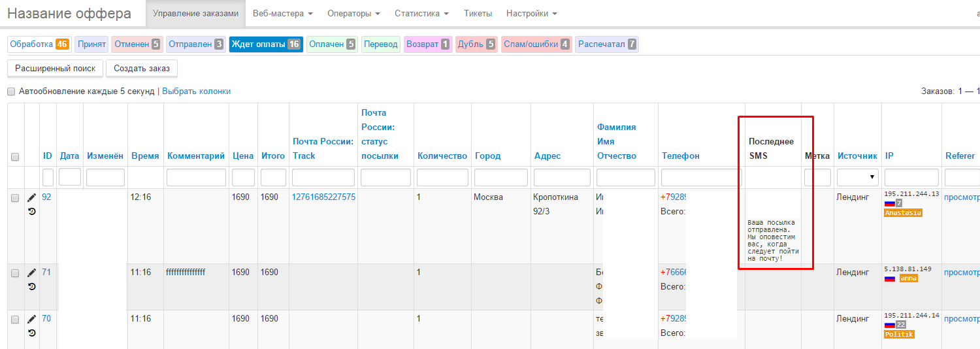Click the history clock icon for order 70
This screenshot has width=980, height=349.
pos(31,333)
